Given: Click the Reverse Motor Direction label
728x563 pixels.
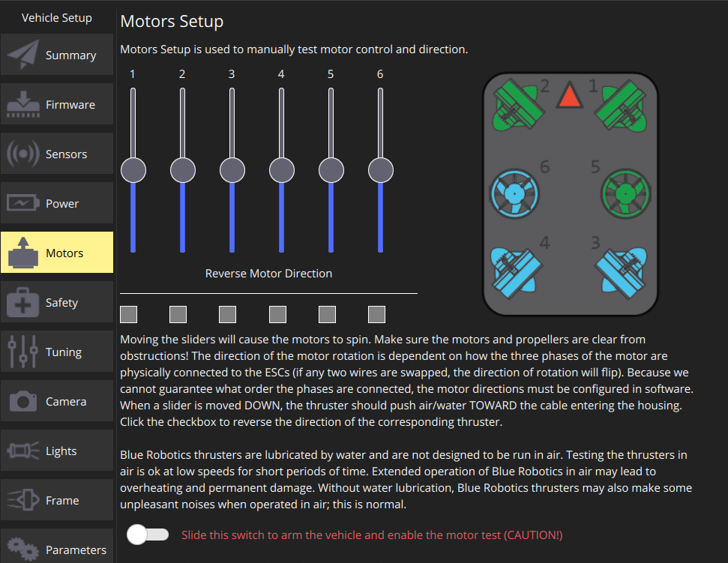Looking at the screenshot, I should coord(268,273).
